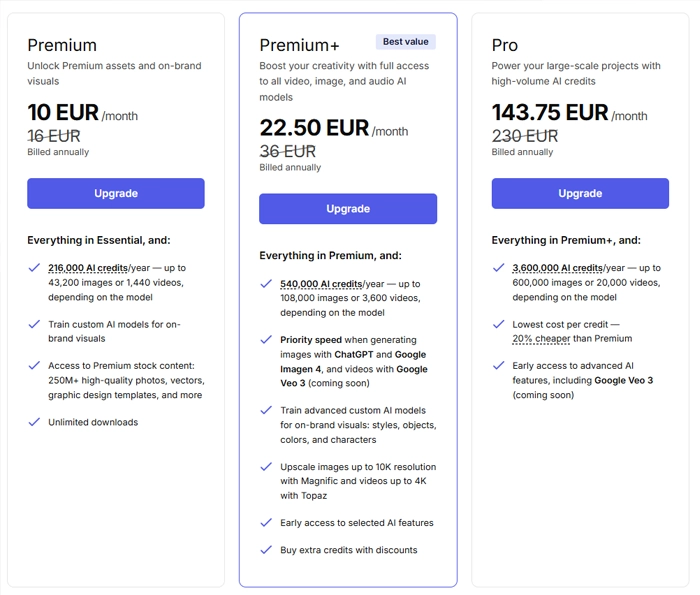Click the Upgrade button under Pro plan
The image size is (700, 595).
[580, 193]
